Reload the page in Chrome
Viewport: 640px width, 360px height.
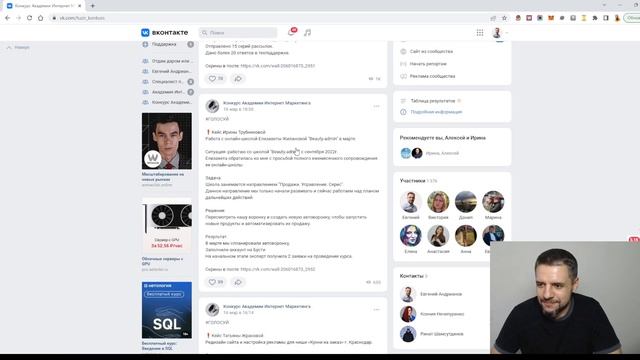[29, 18]
